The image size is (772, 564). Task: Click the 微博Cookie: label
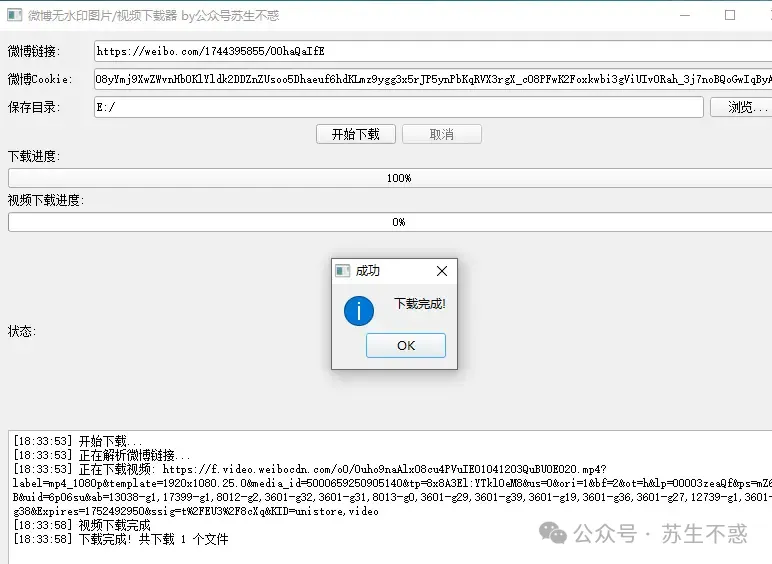click(40, 79)
